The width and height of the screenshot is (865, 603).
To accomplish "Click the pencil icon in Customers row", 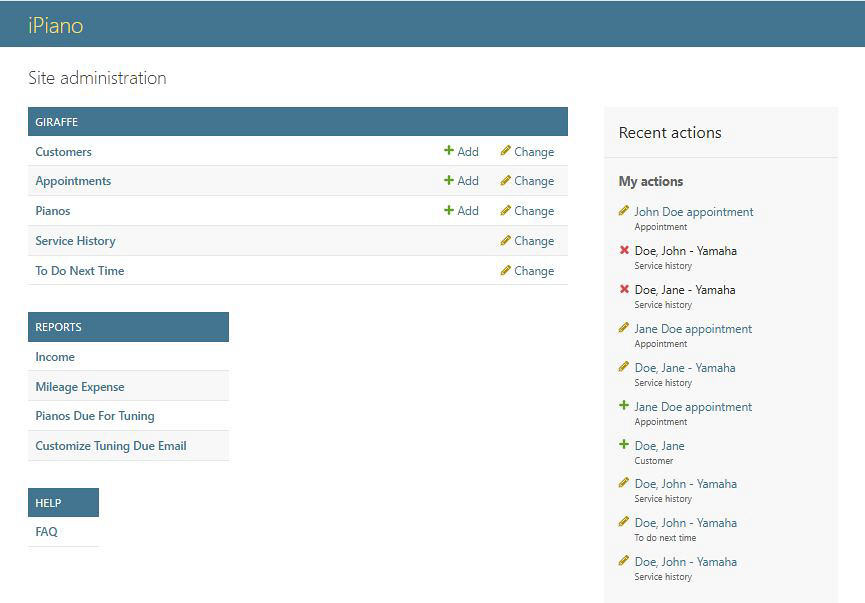I will [x=506, y=151].
